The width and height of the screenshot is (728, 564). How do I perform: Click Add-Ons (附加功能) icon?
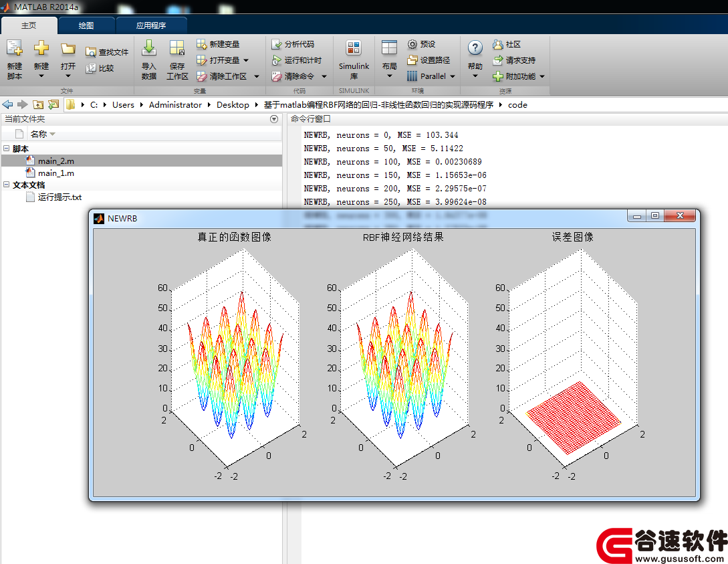pyautogui.click(x=498, y=76)
